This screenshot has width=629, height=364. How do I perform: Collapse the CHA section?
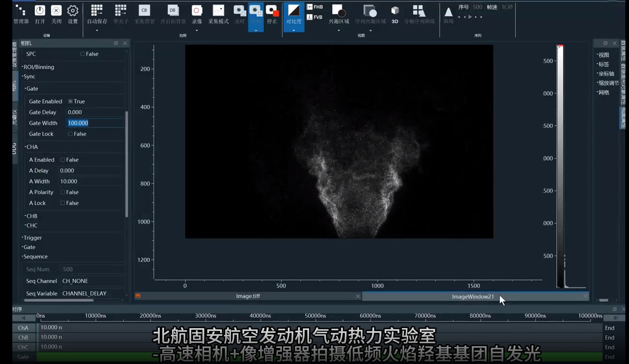tap(31, 147)
